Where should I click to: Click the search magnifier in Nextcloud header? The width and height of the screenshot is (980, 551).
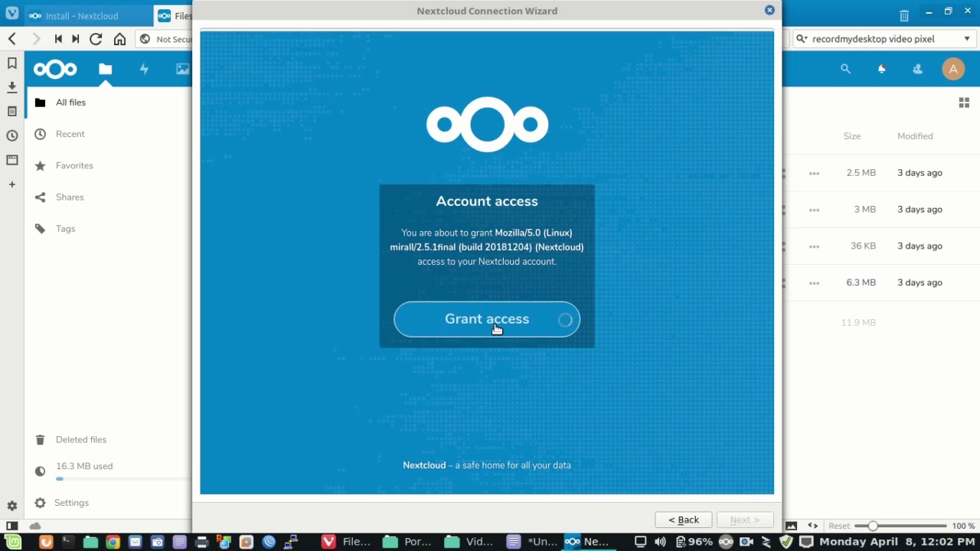[x=845, y=69]
